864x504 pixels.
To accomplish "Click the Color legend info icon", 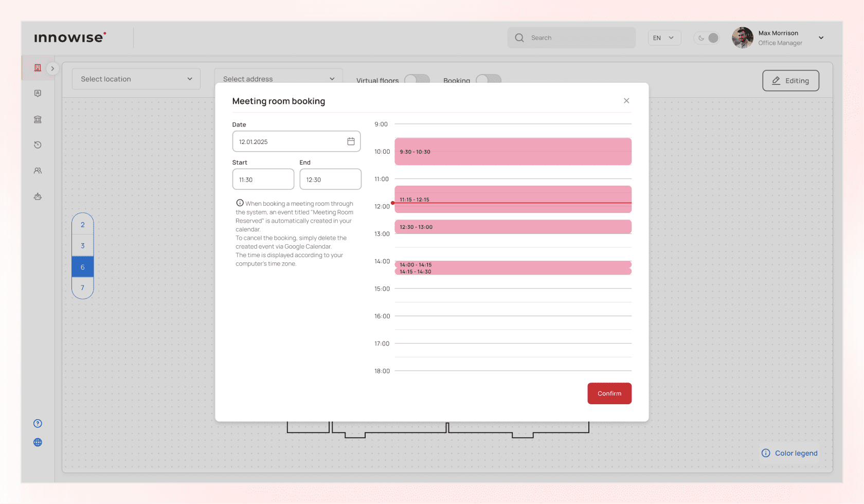I will point(766,453).
